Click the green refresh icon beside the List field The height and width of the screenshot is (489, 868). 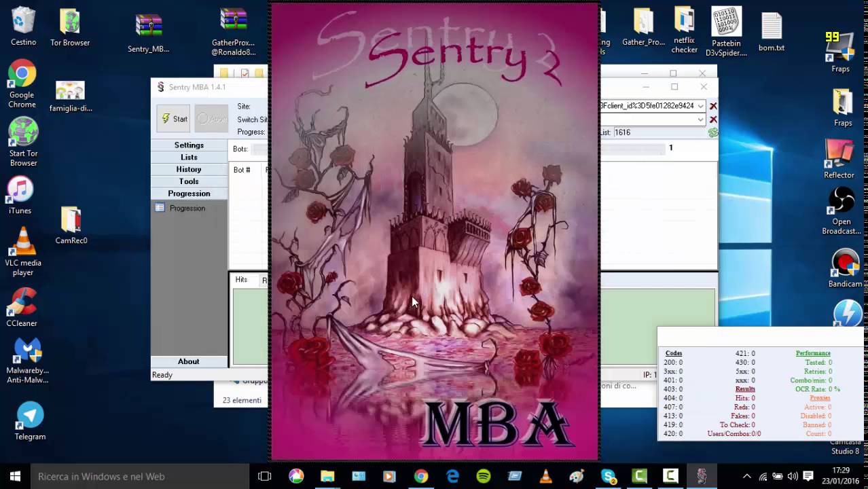[x=712, y=132]
